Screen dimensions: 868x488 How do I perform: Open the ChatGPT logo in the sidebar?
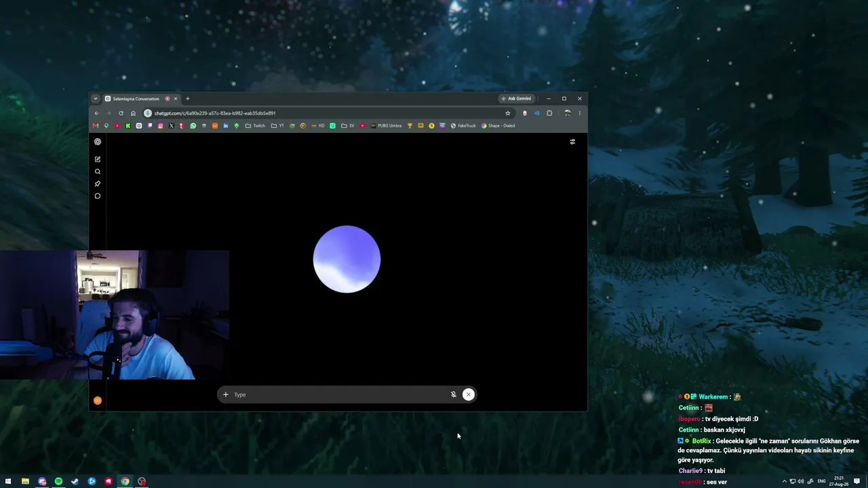[x=98, y=142]
